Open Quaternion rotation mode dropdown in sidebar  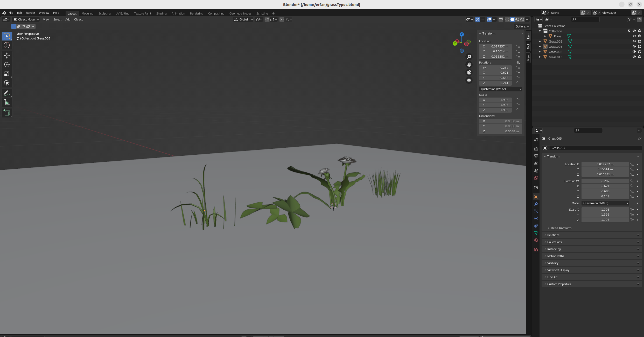point(500,89)
